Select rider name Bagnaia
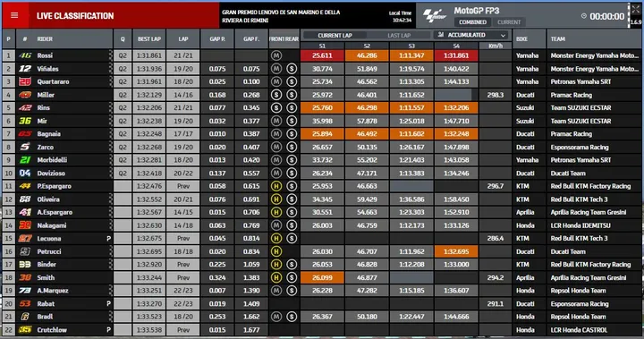644x339 pixels. pos(48,134)
